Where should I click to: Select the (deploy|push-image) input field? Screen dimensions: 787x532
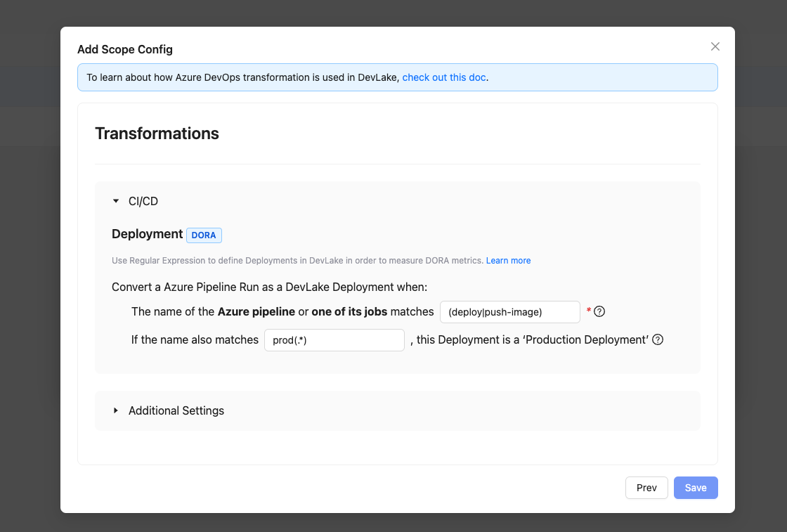pyautogui.click(x=509, y=311)
